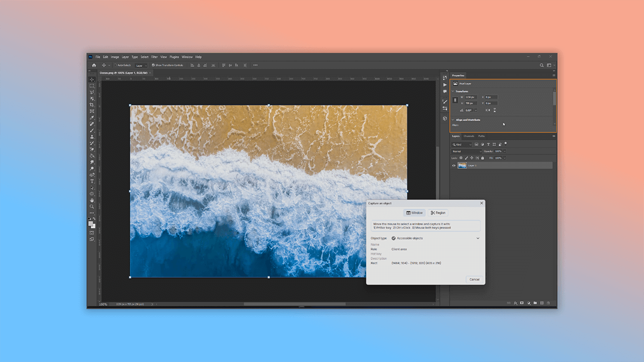This screenshot has width=644, height=362.
Task: Click the Layer 1 thumbnail
Action: coord(462,165)
